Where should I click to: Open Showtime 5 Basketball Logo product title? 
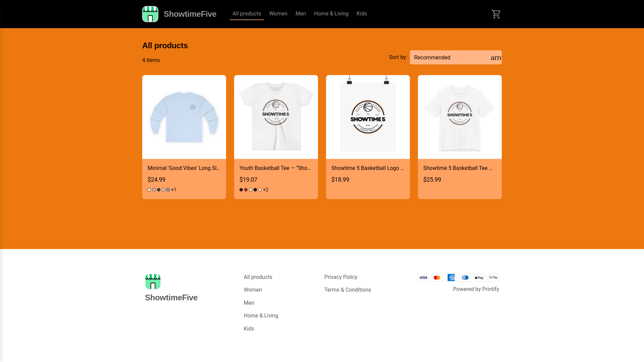[x=368, y=168]
